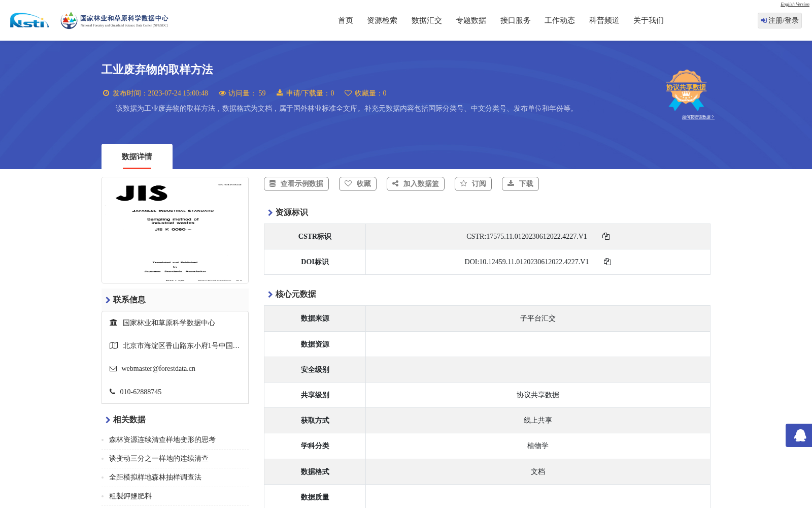Open 数据汇交 menu
Viewport: 812px width, 508px height.
coord(427,20)
